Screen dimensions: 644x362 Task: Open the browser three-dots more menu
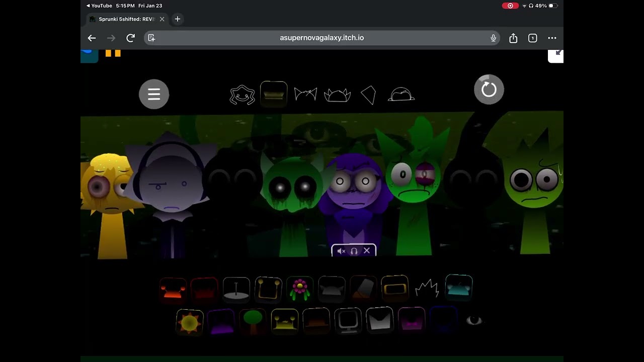[552, 38]
